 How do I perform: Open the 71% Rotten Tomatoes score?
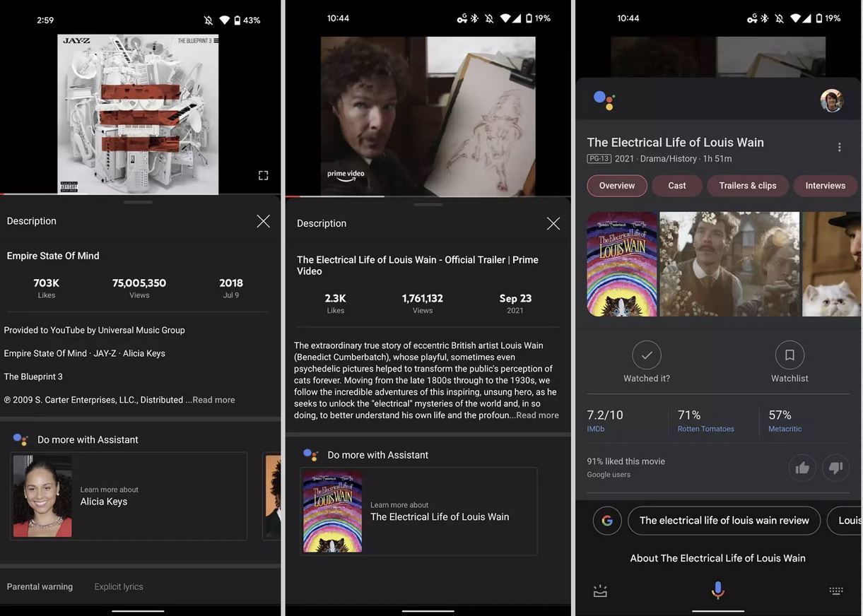point(705,420)
